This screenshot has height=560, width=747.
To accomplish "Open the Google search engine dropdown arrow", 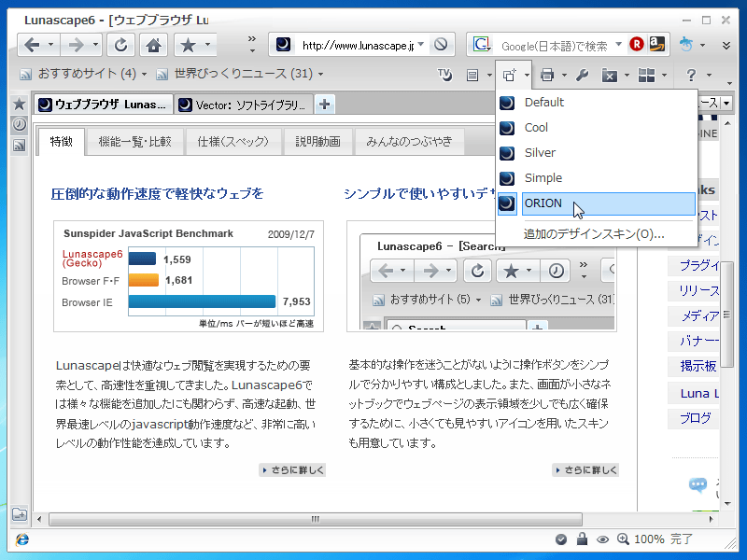I will click(x=619, y=44).
